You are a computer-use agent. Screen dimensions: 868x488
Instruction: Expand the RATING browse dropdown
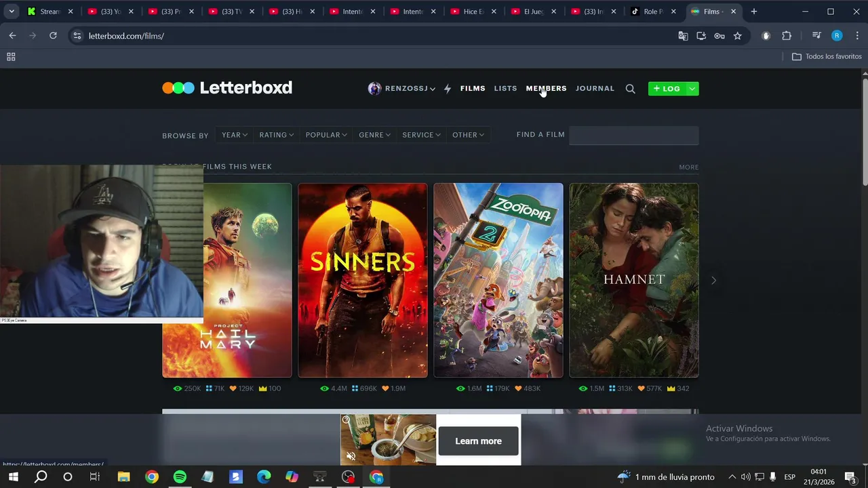277,135
